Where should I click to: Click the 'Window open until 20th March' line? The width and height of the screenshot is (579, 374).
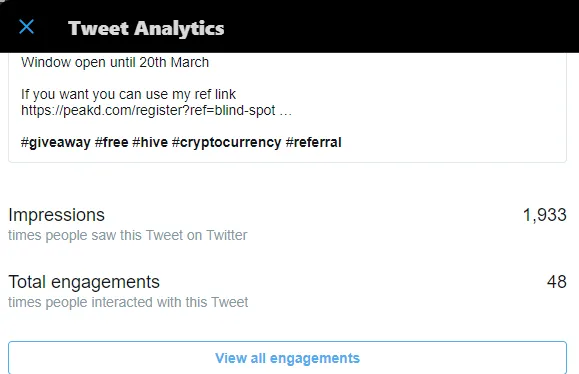[115, 62]
